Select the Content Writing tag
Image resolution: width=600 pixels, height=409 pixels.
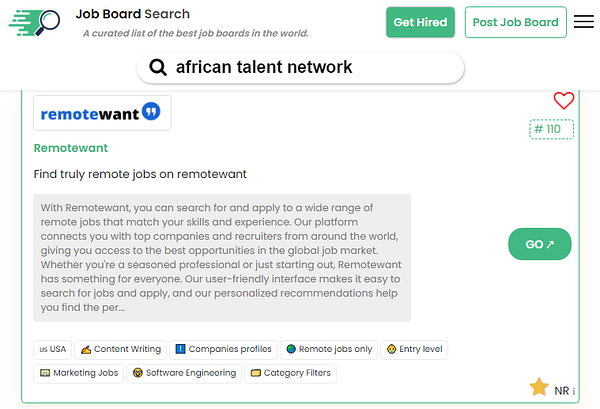120,349
